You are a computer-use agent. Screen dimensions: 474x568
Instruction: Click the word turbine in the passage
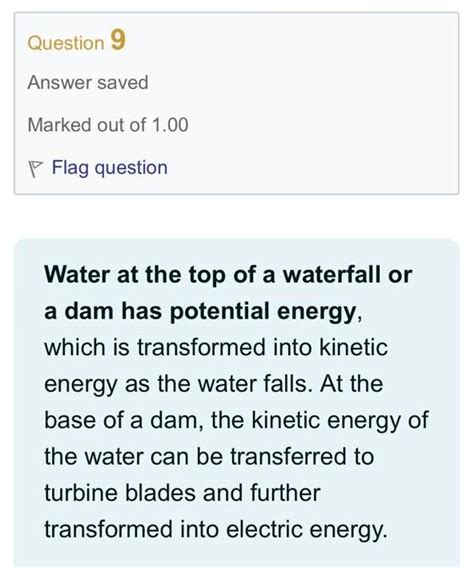click(x=81, y=493)
